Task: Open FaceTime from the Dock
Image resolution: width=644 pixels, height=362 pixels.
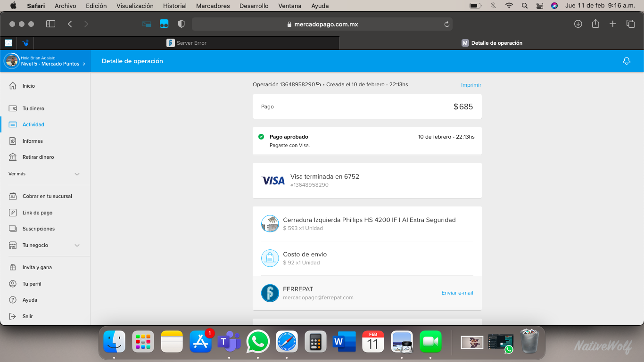Action: [x=430, y=342]
